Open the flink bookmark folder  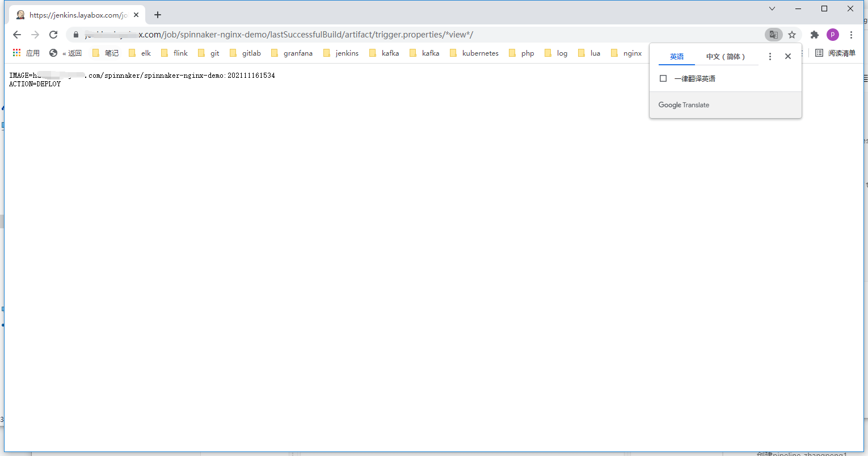(x=174, y=53)
